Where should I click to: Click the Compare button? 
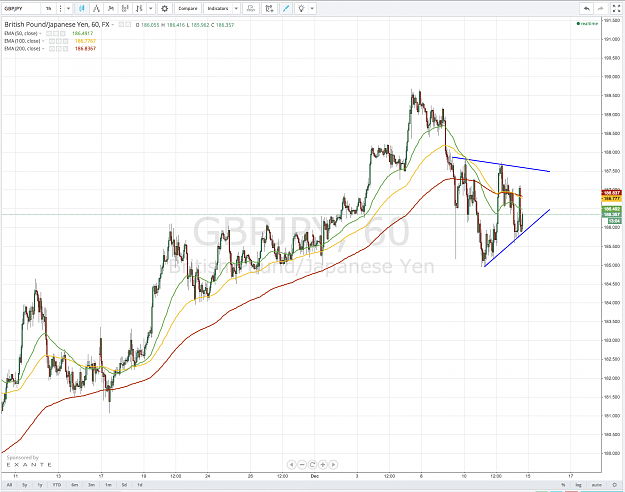188,8
